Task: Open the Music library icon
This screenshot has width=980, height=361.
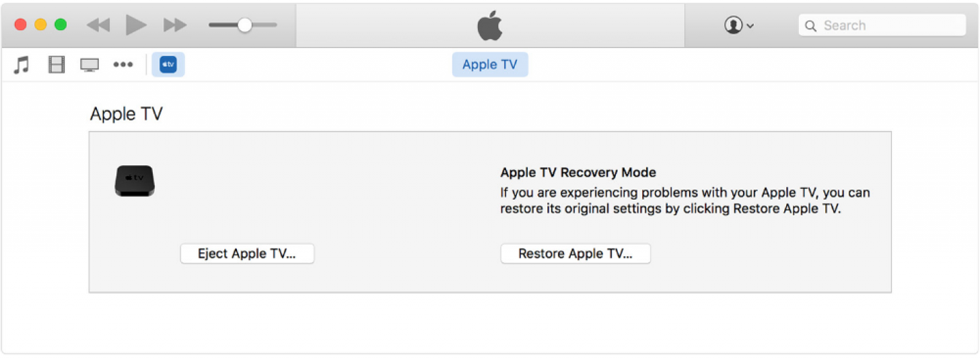Action: [x=22, y=65]
